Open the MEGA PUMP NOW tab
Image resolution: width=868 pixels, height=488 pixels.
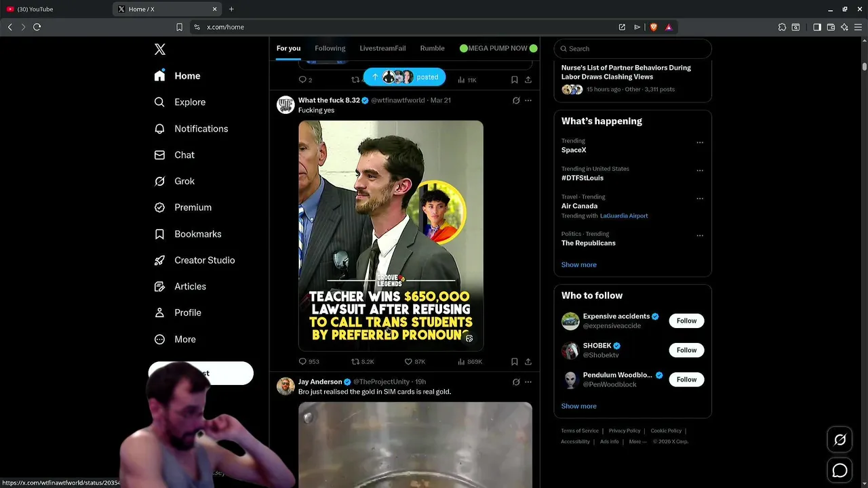pyautogui.click(x=498, y=48)
